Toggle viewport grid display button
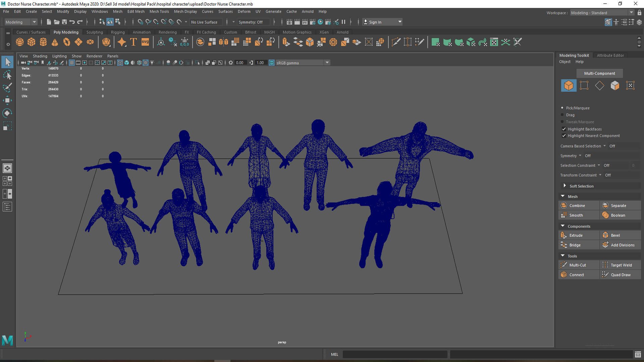Viewport: 644px width, 362px height. pos(71,63)
